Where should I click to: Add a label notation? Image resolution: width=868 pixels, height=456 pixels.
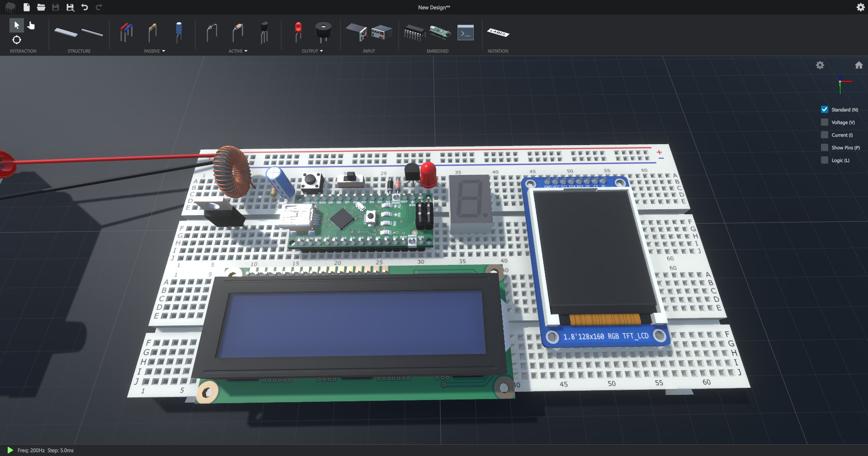pyautogui.click(x=498, y=33)
